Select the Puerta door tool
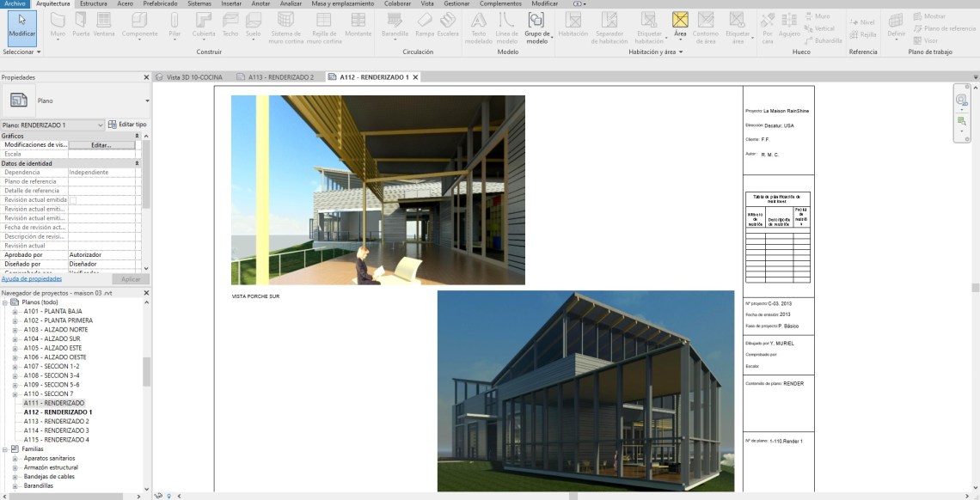Viewport: 980px width, 500px height. [x=81, y=21]
